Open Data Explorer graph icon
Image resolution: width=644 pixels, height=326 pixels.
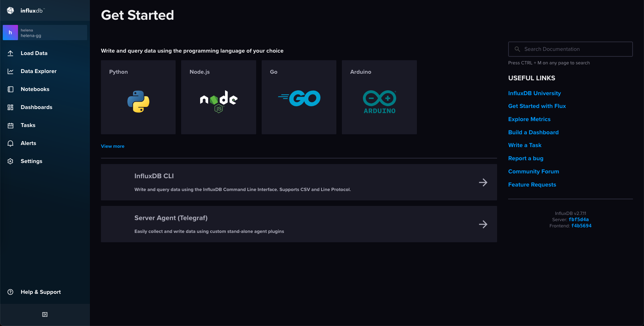pyautogui.click(x=10, y=71)
